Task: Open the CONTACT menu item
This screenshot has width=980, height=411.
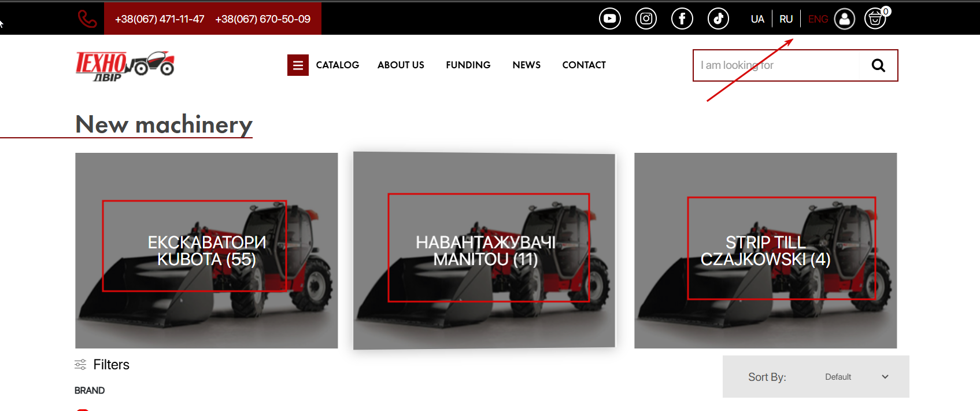Action: [584, 65]
